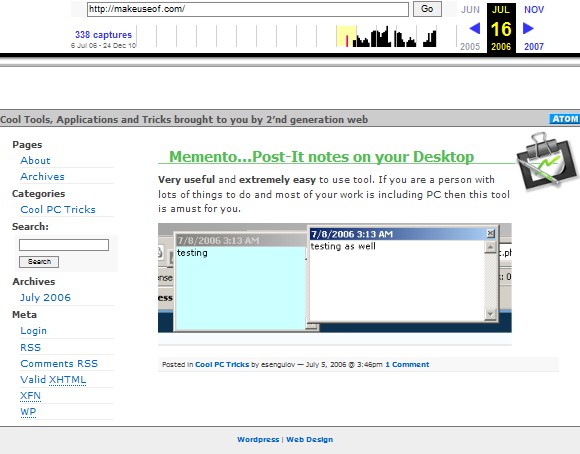Click the note's scroll down arrow

pyautogui.click(x=490, y=314)
